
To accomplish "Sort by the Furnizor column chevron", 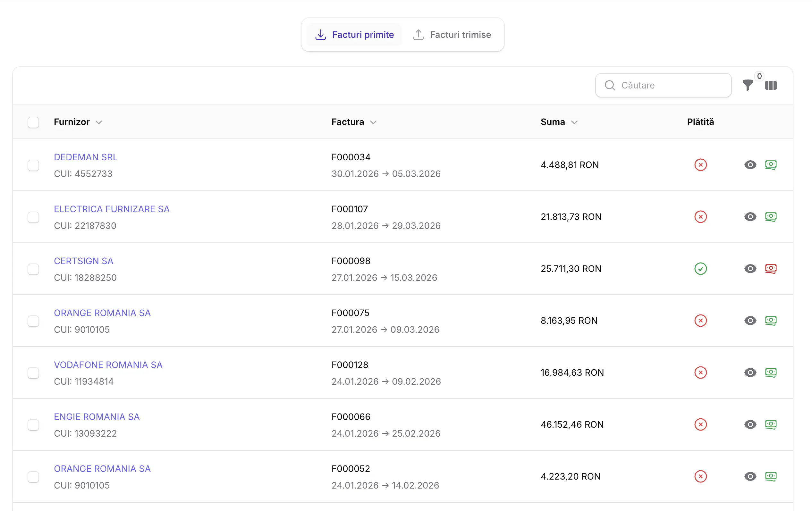I will [x=98, y=122].
